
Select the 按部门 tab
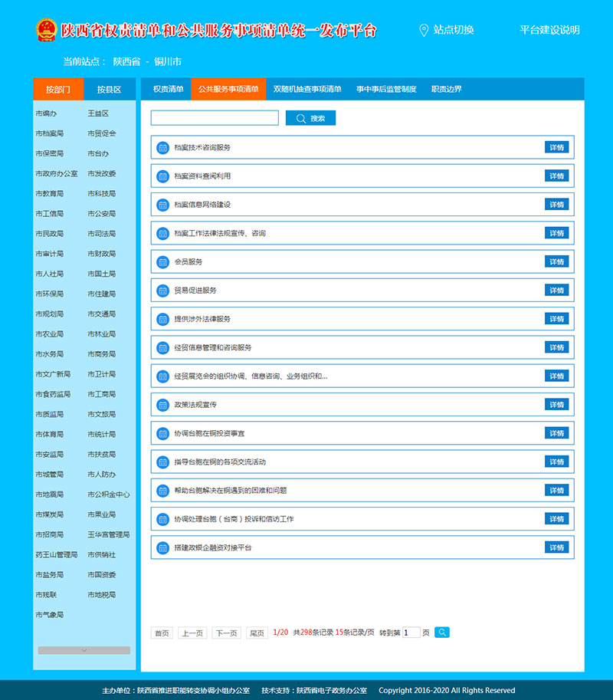point(58,90)
